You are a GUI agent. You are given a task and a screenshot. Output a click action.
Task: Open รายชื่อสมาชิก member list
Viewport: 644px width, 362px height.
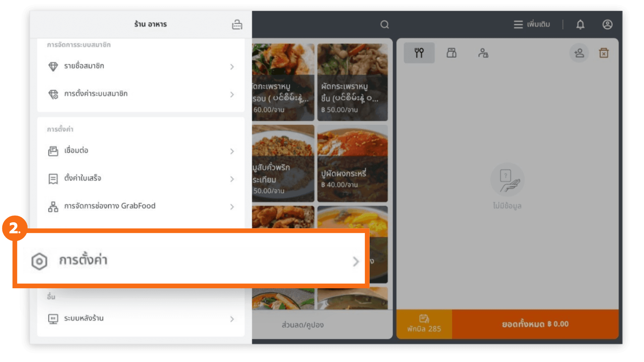84,66
